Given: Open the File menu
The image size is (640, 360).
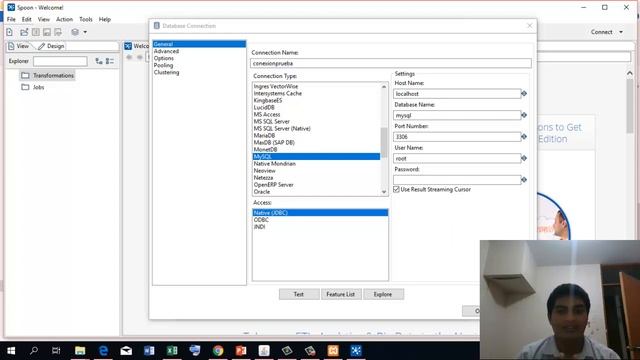Looking at the screenshot, I should 11,19.
